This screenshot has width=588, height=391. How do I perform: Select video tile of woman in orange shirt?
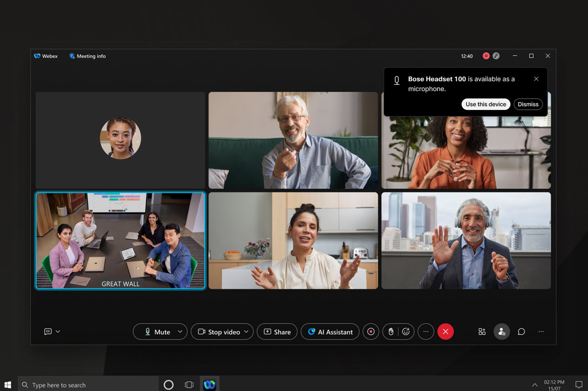tap(466, 152)
